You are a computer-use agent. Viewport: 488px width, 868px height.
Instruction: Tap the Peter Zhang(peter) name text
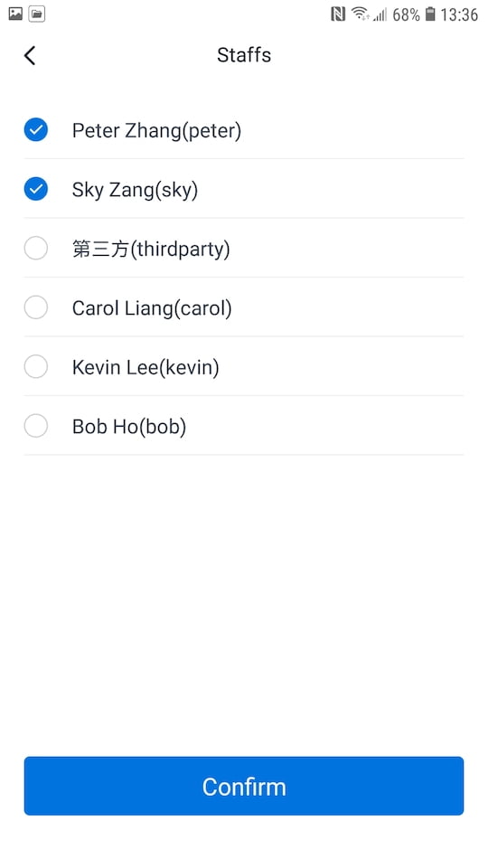(156, 131)
